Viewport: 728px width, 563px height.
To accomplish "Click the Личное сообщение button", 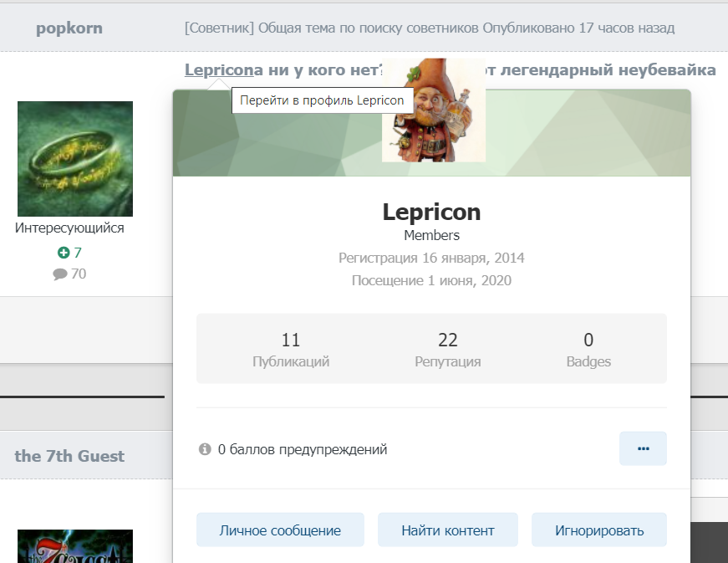I will 280,530.
